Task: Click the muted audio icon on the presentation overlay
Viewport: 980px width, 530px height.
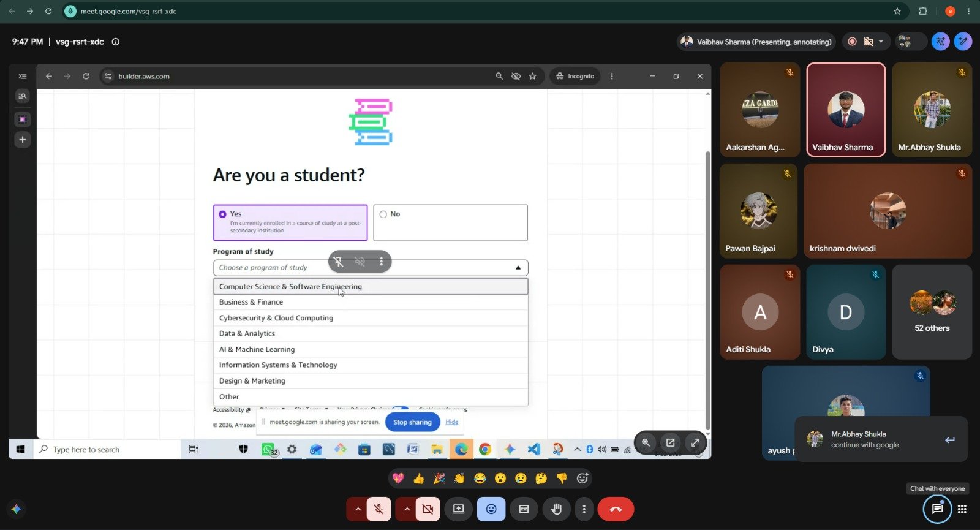Action: (x=360, y=262)
